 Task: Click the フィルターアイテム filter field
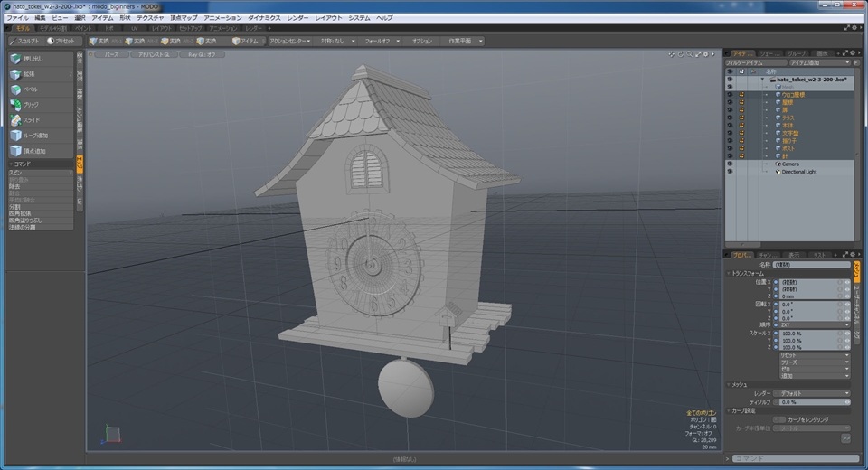pyautogui.click(x=756, y=63)
